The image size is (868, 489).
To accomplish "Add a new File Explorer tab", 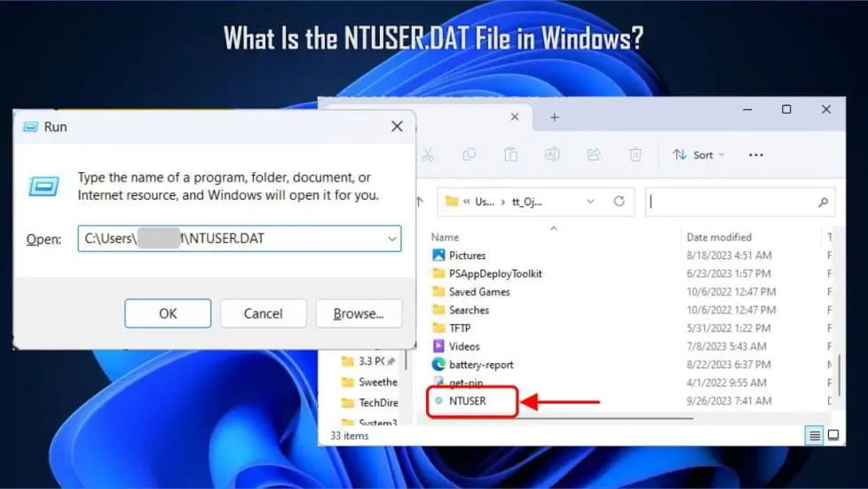I will (x=555, y=117).
